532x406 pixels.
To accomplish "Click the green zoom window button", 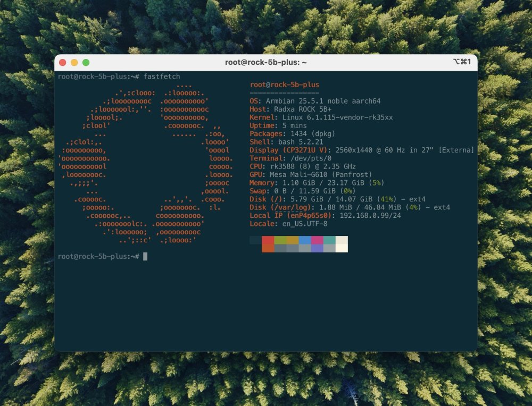I will coord(86,62).
